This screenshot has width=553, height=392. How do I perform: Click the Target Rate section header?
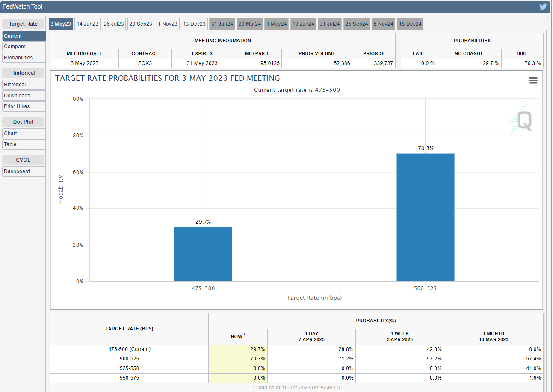[24, 24]
